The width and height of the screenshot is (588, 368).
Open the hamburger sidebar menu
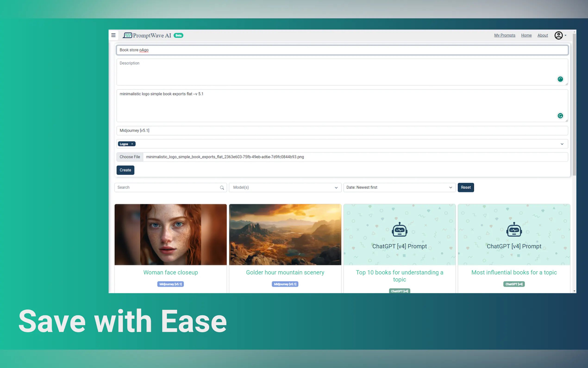tap(113, 35)
